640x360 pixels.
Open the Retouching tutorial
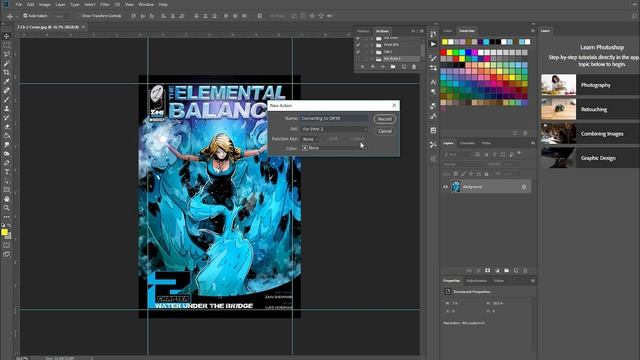(590, 109)
